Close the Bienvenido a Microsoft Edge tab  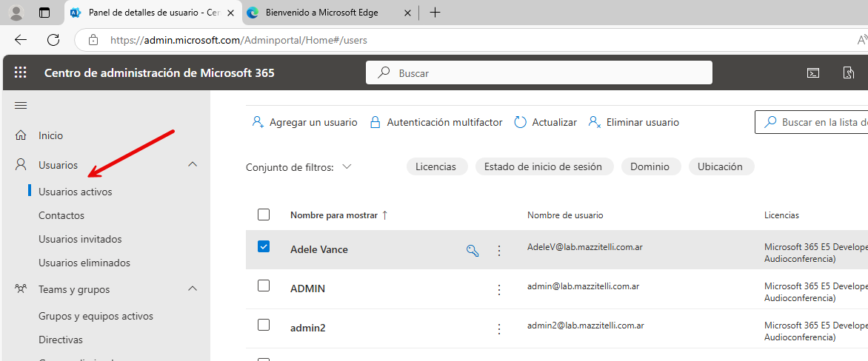(x=407, y=12)
